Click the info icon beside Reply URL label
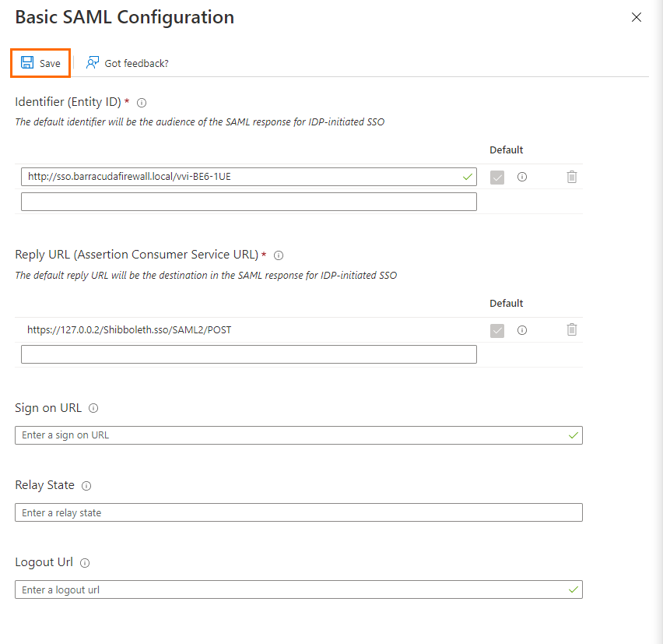This screenshot has height=644, width=663. (279, 255)
